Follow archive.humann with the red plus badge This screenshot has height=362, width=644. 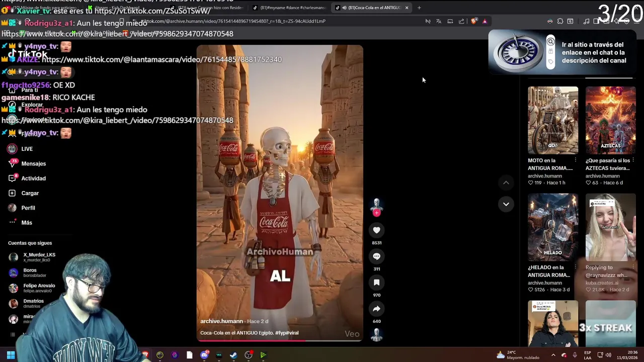(x=376, y=213)
